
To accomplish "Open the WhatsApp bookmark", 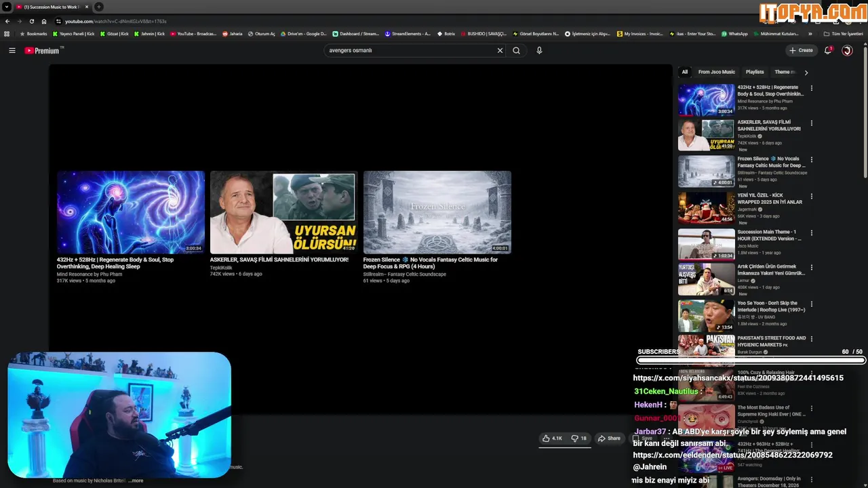I will click(734, 34).
